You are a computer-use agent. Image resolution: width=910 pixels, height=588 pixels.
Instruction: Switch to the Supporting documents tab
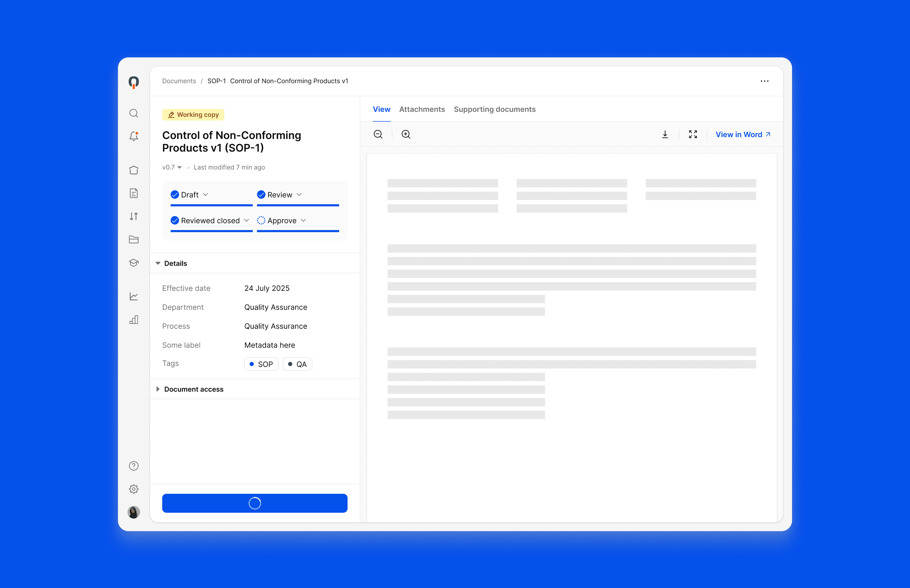click(x=494, y=109)
